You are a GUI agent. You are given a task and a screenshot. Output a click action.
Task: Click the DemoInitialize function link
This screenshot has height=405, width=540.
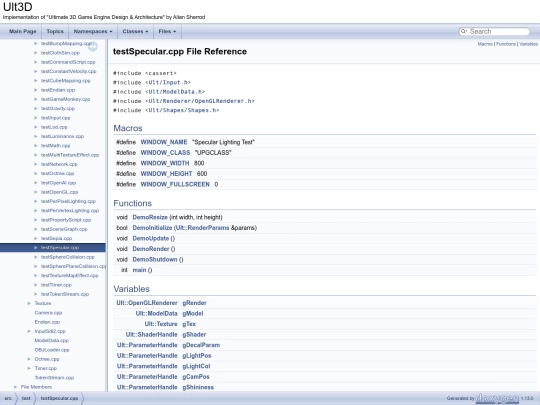pos(152,228)
